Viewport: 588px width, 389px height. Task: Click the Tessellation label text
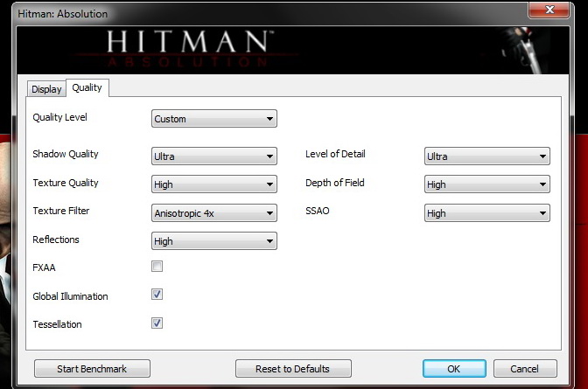[x=57, y=324]
